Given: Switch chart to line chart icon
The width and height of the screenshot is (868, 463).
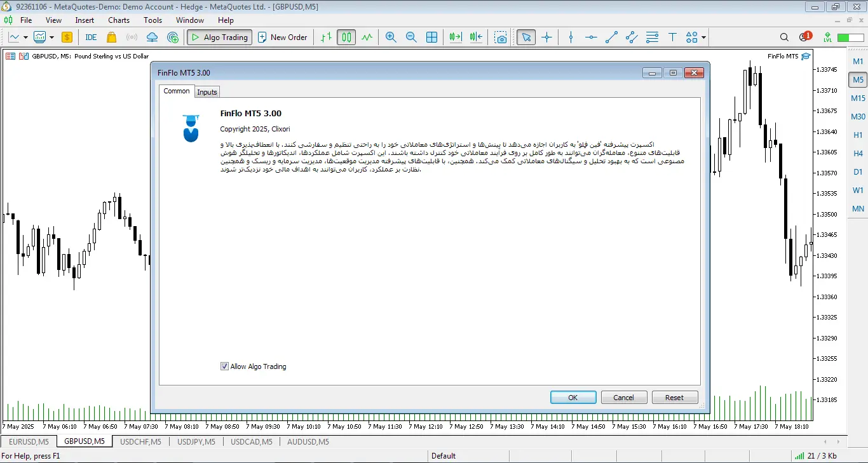Looking at the screenshot, I should tap(367, 37).
